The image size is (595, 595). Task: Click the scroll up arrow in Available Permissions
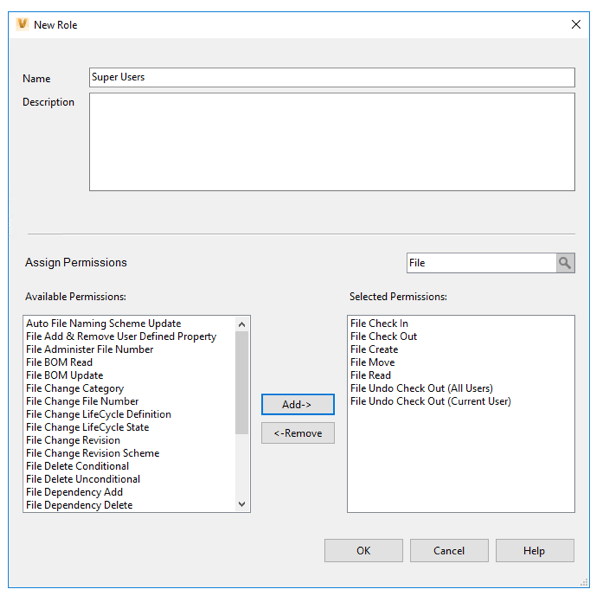point(242,324)
